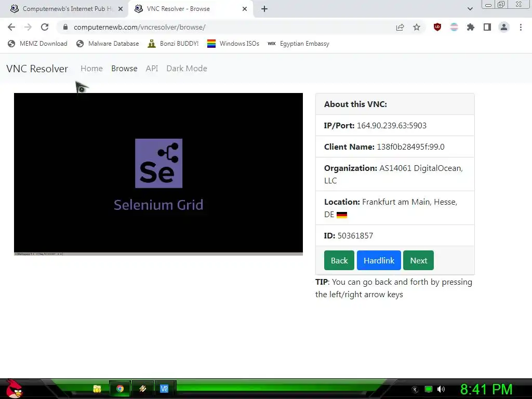The image size is (532, 399).
Task: Click the green Next button
Action: pyautogui.click(x=418, y=260)
